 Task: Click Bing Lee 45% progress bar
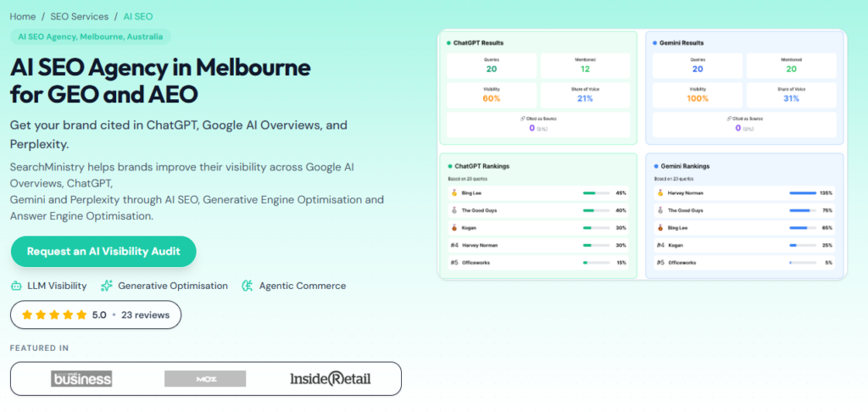coord(596,193)
